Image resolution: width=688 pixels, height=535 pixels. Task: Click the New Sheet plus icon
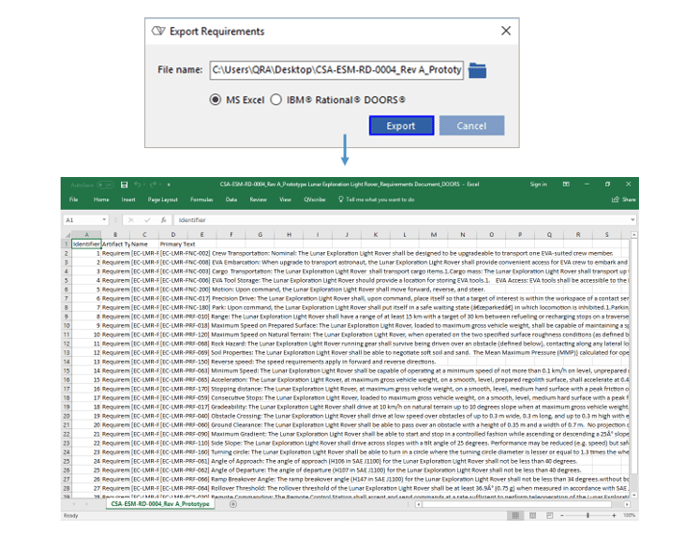tap(233, 504)
